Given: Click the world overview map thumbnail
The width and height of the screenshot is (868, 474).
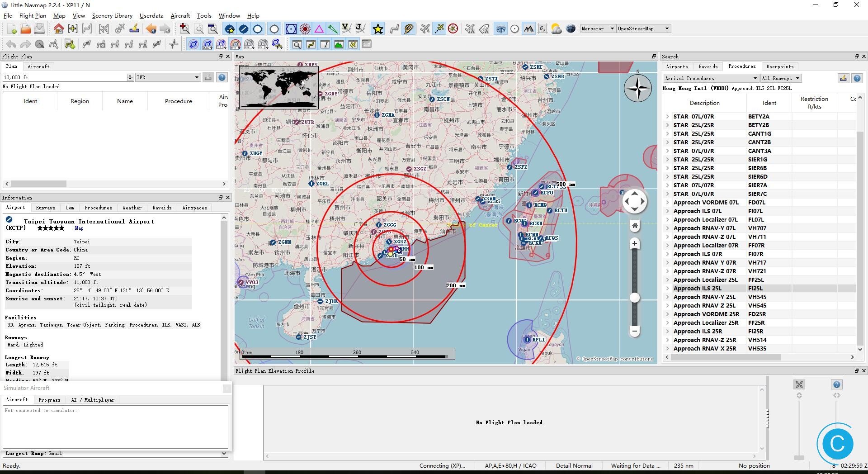Looking at the screenshot, I should click(279, 87).
